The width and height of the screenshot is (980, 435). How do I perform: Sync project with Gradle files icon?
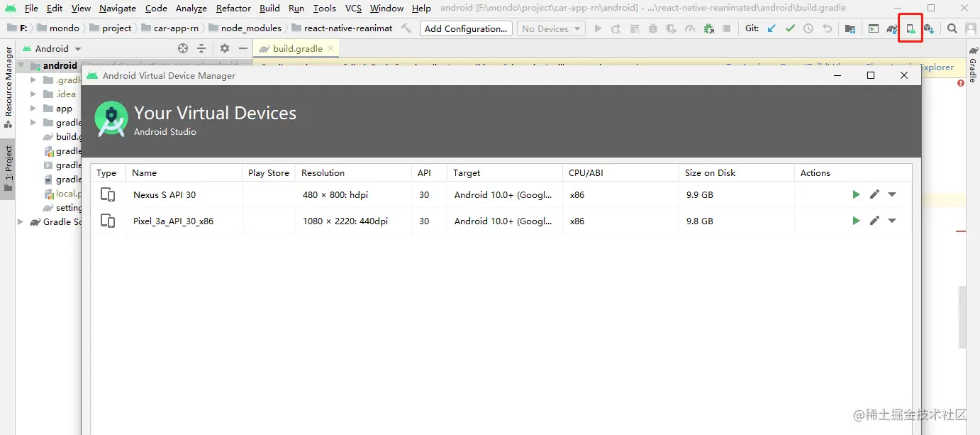coord(892,29)
